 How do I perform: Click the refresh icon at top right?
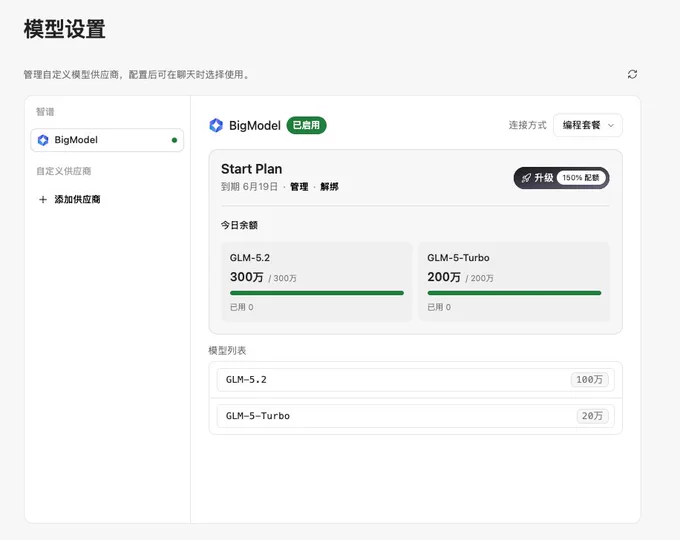[632, 74]
